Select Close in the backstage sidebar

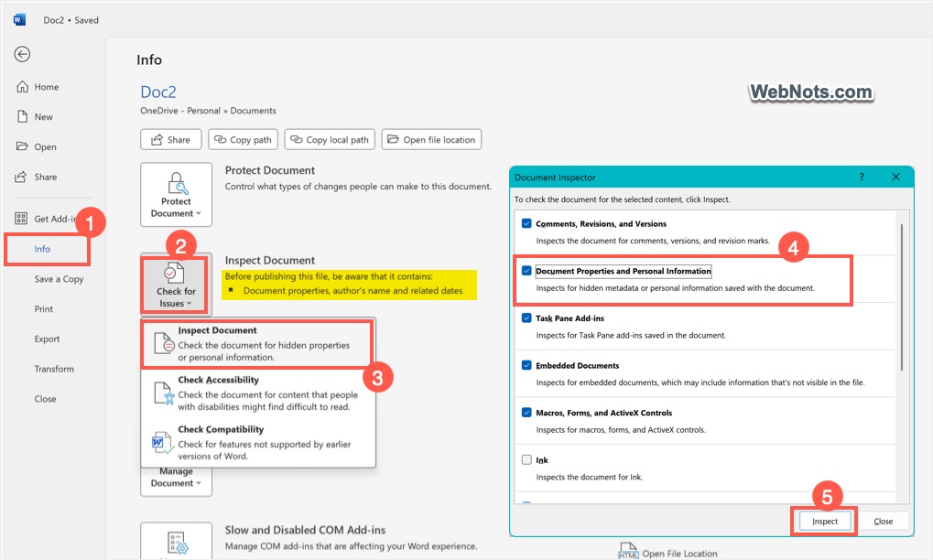(x=45, y=399)
